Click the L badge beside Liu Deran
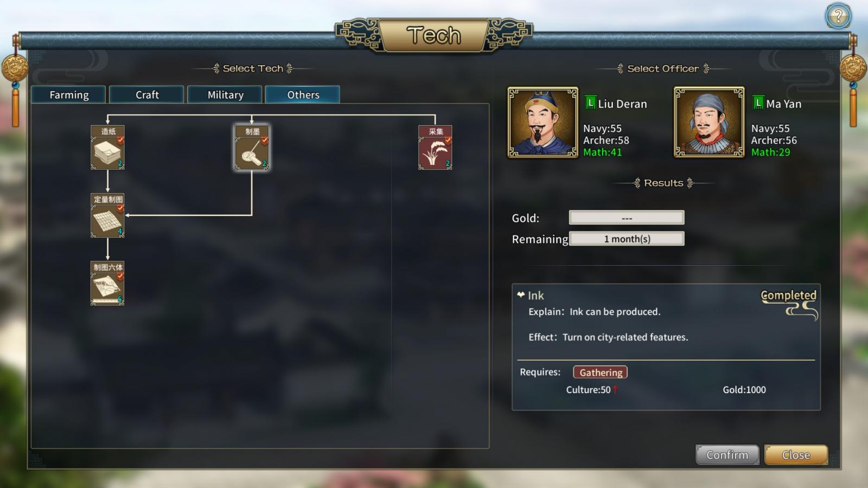The height and width of the screenshot is (488, 868). pyautogui.click(x=590, y=102)
